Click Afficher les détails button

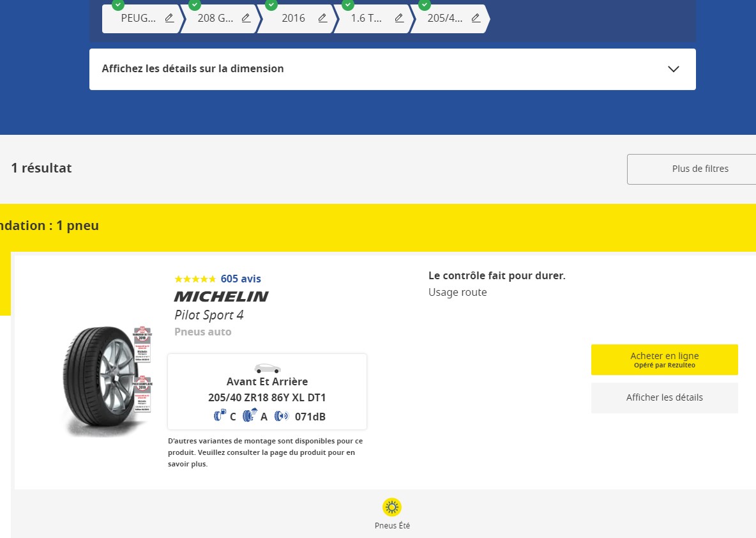664,397
